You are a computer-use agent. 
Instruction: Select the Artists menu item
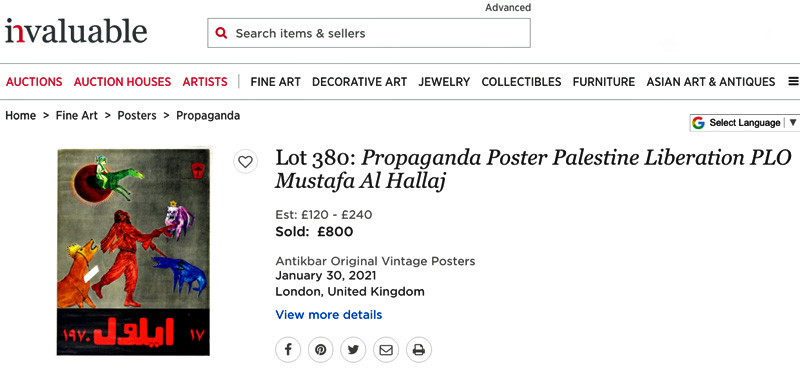tap(205, 82)
